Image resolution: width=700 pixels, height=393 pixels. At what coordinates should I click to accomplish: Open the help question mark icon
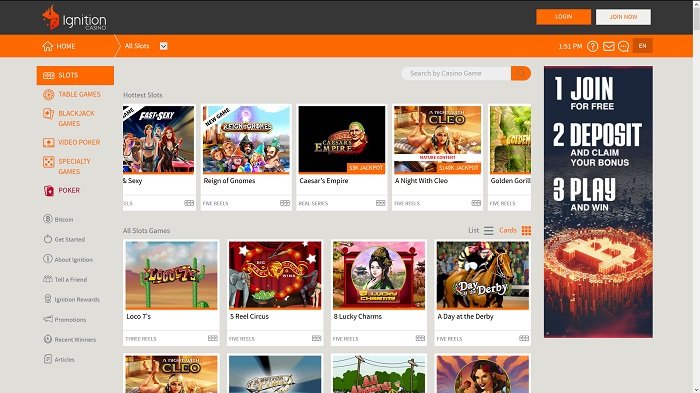click(592, 46)
